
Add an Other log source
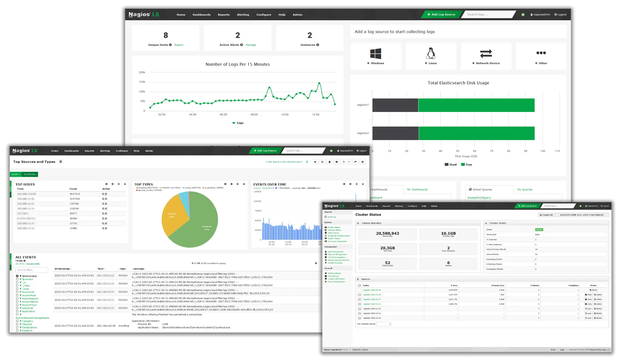click(x=541, y=56)
